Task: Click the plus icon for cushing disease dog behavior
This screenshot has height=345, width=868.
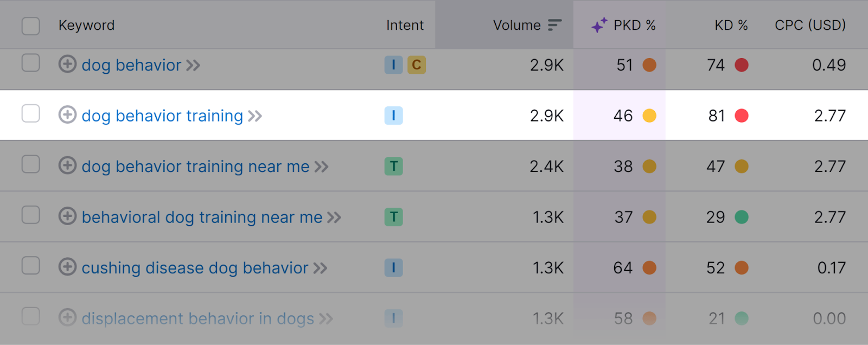Action: (x=67, y=267)
